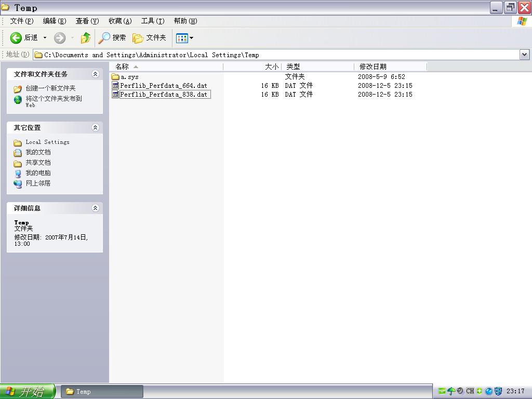Open 网上邻居 location link

coord(38,183)
